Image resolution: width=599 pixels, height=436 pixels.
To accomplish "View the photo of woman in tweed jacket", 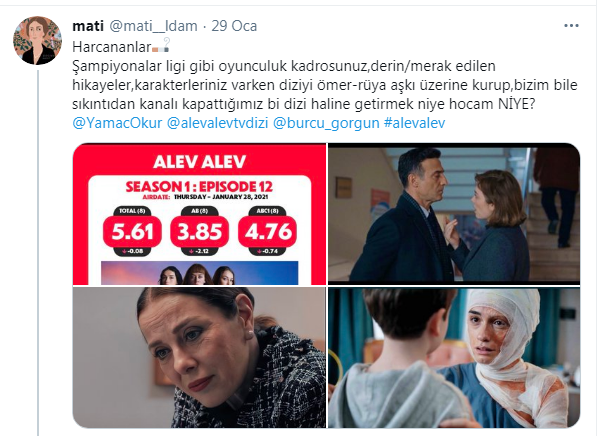I will click(x=199, y=357).
